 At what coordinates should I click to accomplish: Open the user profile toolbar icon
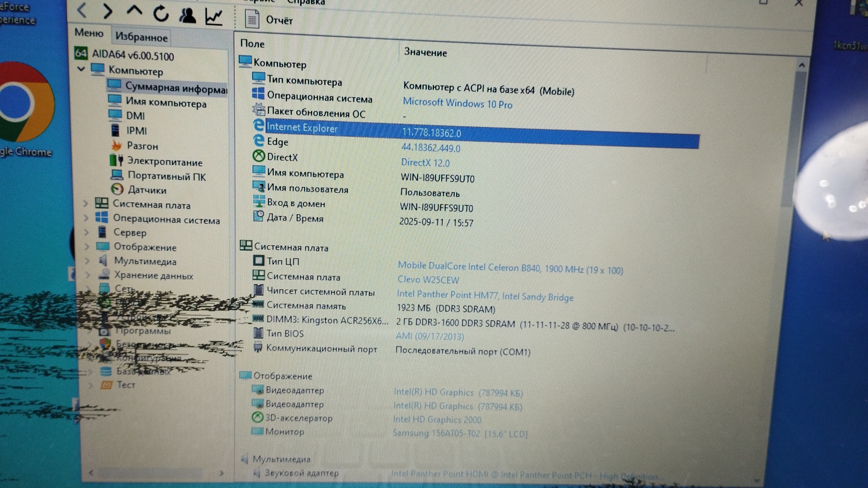pyautogui.click(x=188, y=15)
